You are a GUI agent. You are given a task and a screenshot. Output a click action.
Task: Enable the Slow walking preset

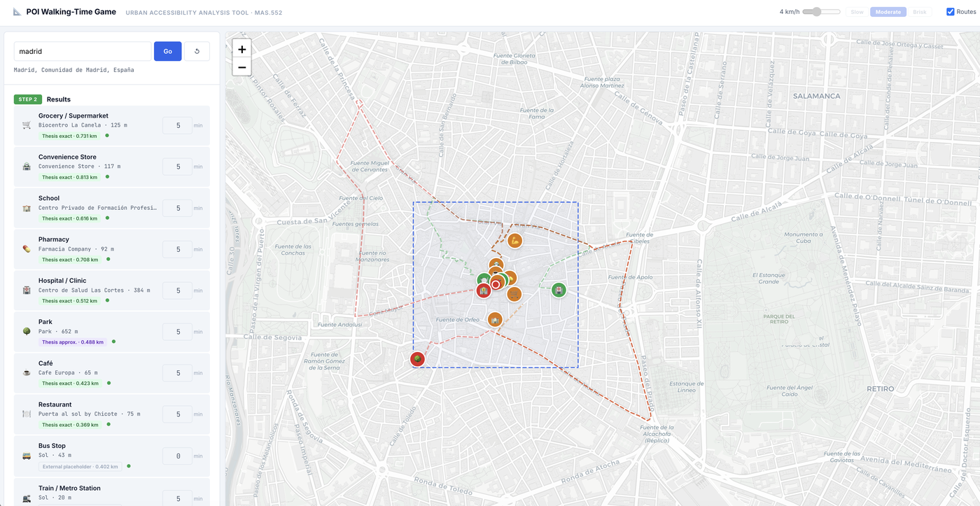pos(856,11)
